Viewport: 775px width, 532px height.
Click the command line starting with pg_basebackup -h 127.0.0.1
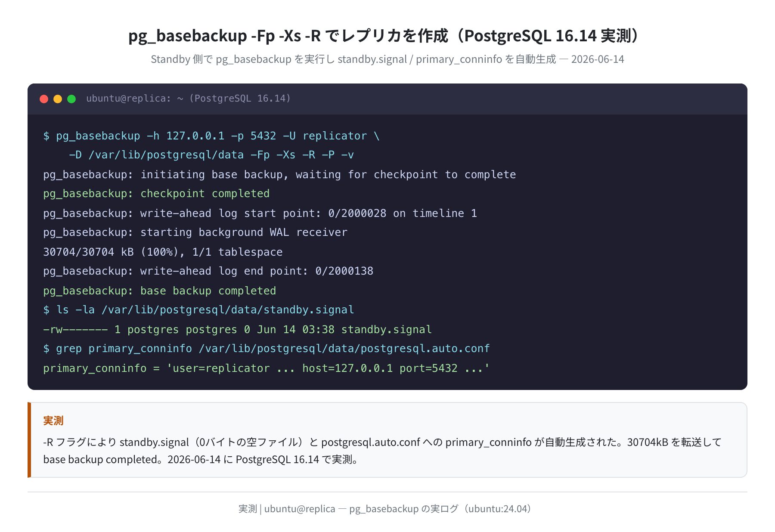tap(211, 136)
